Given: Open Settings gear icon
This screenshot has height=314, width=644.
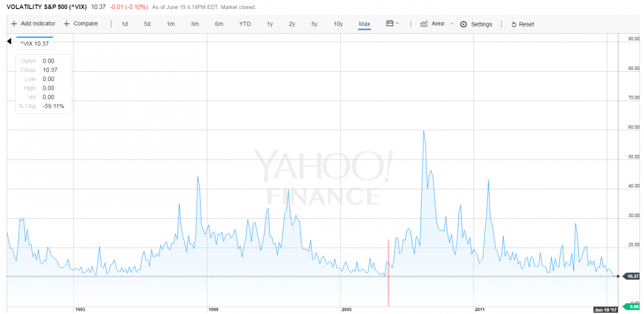Looking at the screenshot, I should (x=464, y=24).
